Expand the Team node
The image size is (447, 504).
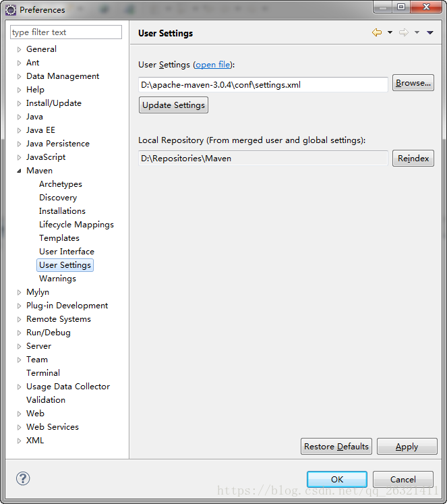pyautogui.click(x=19, y=360)
